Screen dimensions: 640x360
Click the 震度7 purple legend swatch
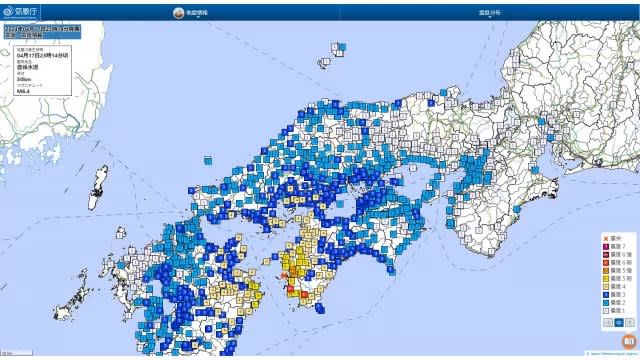(x=606, y=247)
